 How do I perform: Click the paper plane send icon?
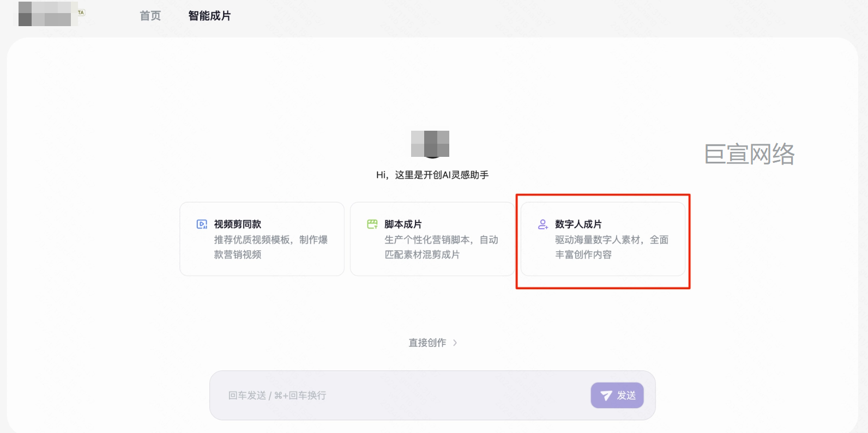point(607,395)
